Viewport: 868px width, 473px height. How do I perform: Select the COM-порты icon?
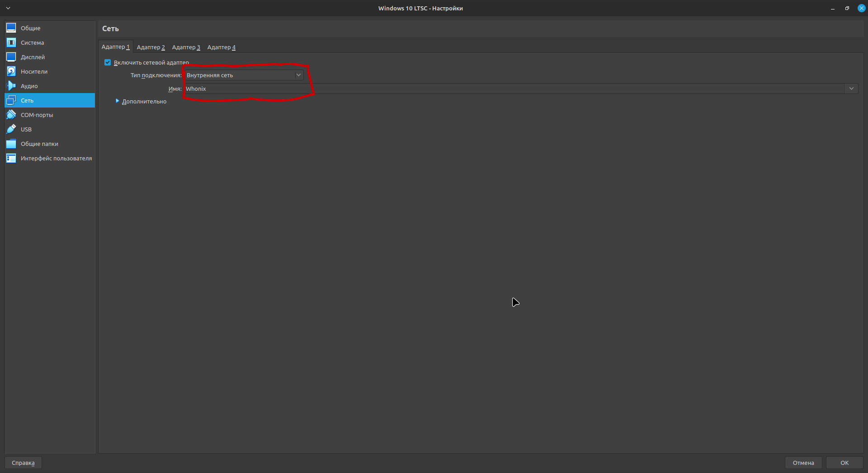click(11, 115)
